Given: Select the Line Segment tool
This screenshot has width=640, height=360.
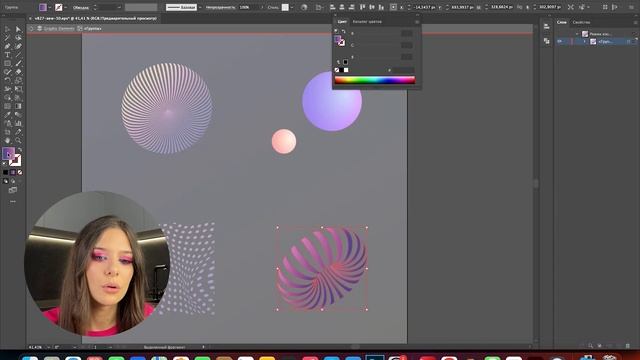Looking at the screenshot, I should tap(18, 55).
